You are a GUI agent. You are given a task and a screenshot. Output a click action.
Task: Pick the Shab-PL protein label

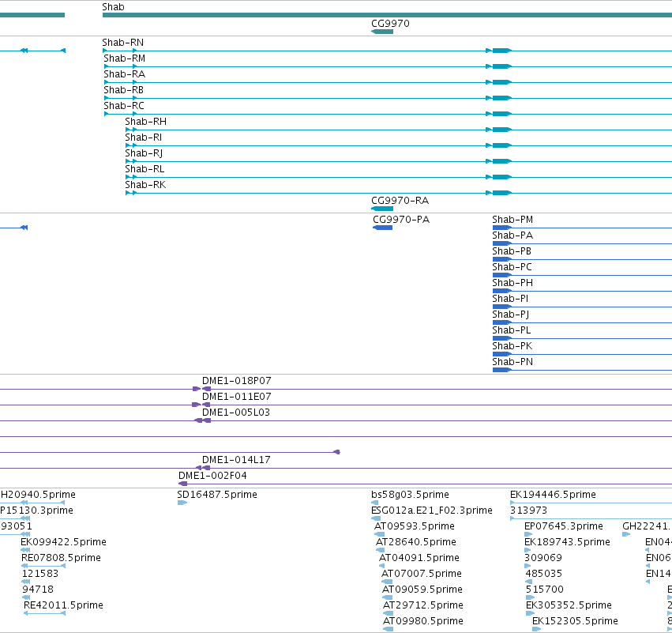click(x=511, y=330)
